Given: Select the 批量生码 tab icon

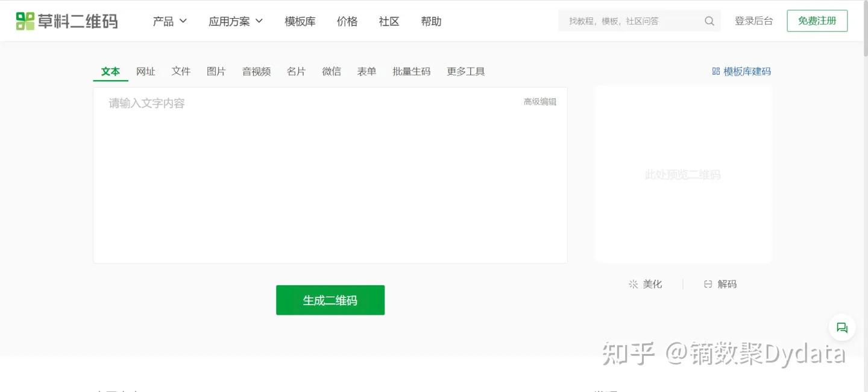Looking at the screenshot, I should [x=411, y=71].
